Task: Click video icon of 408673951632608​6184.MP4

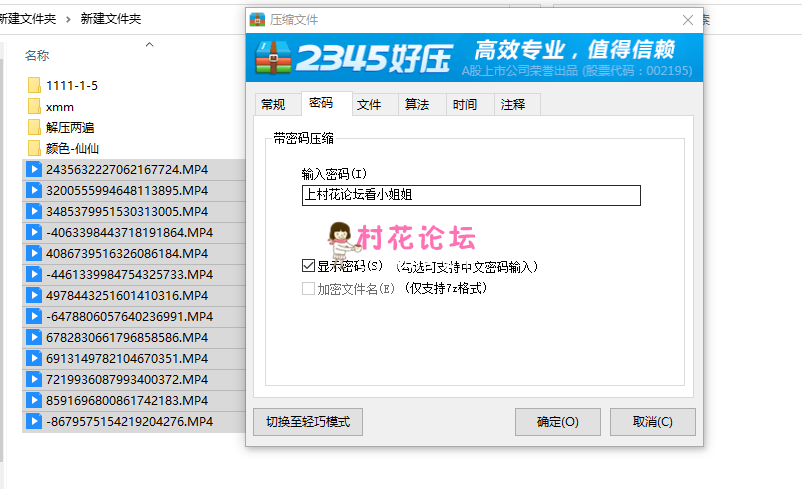Action: pos(34,253)
